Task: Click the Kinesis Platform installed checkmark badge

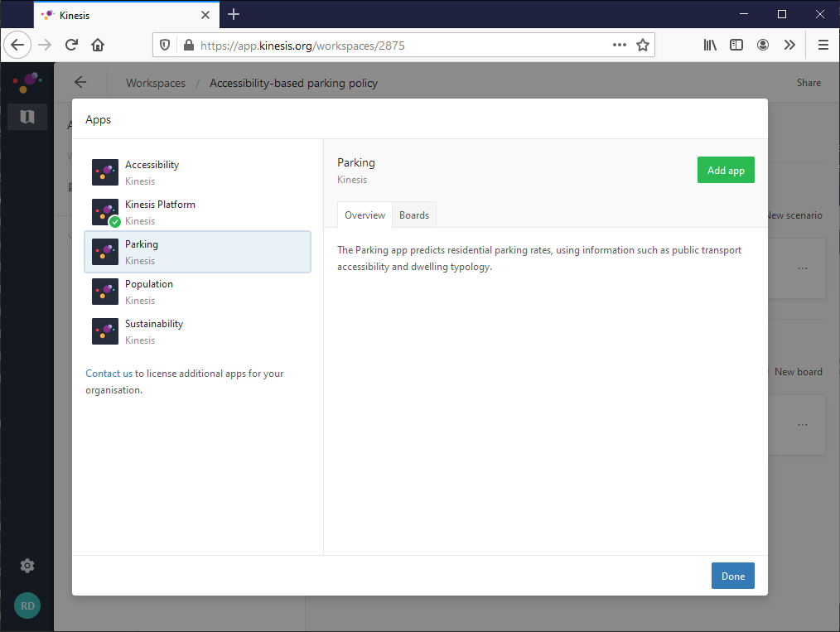Action: pyautogui.click(x=114, y=221)
